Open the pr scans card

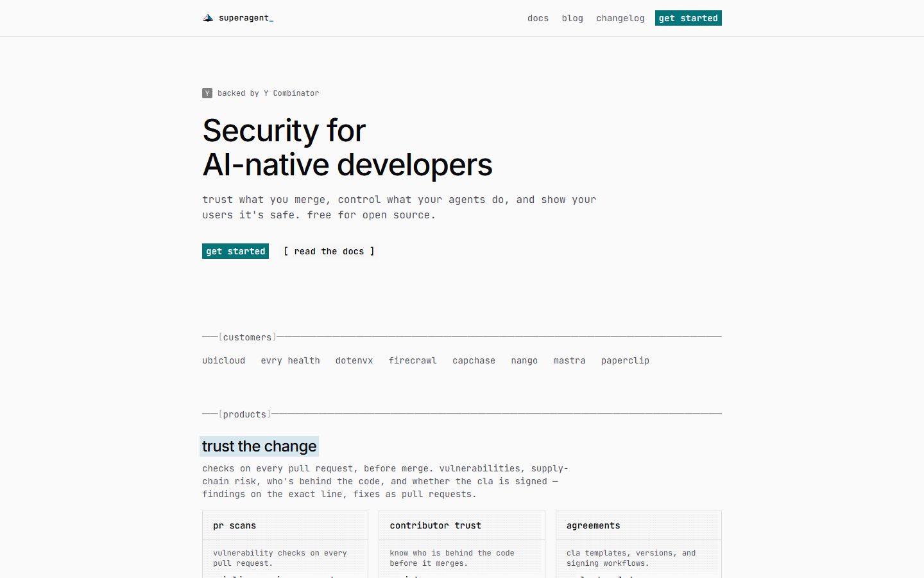pyautogui.click(x=285, y=545)
